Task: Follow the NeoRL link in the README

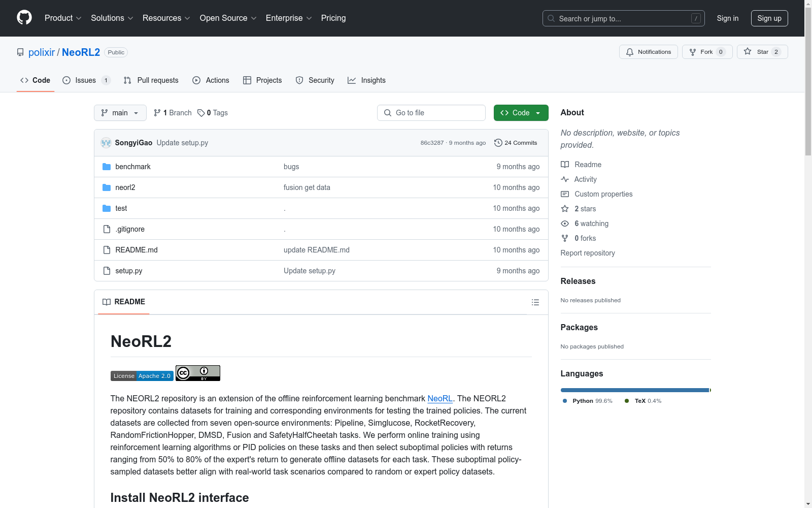Action: 440,398
